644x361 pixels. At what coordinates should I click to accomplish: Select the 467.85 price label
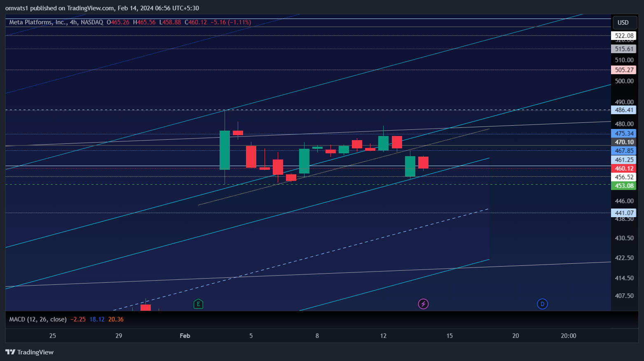click(x=624, y=151)
